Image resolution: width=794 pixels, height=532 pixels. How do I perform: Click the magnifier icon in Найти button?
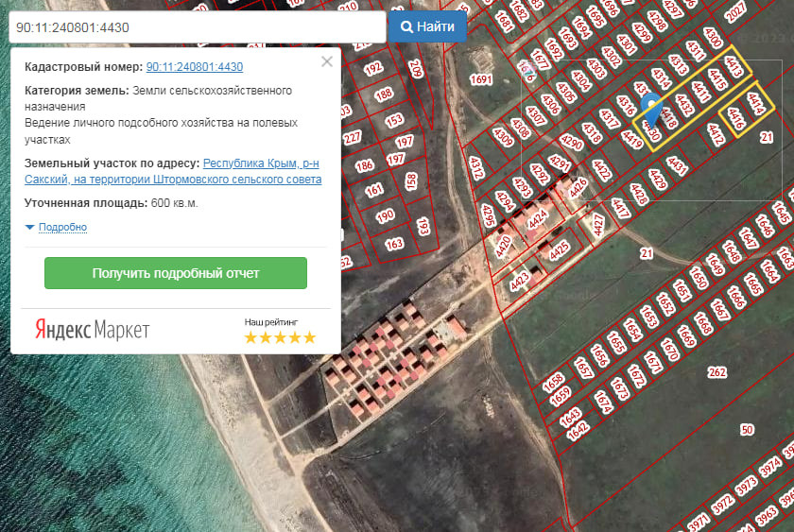[406, 26]
